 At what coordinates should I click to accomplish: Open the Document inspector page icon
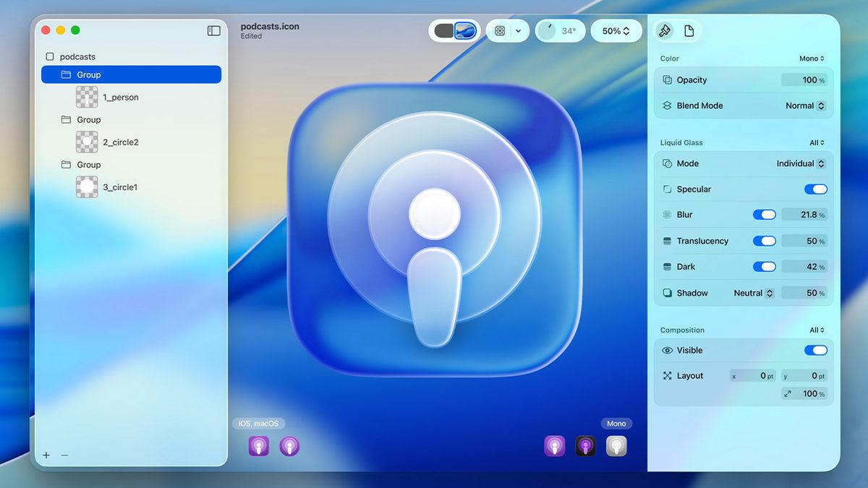pos(689,31)
